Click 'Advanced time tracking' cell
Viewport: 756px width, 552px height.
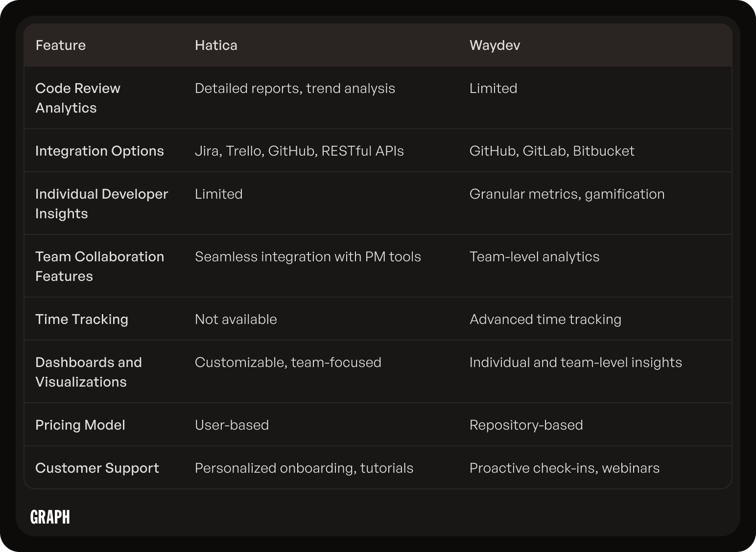(x=545, y=320)
